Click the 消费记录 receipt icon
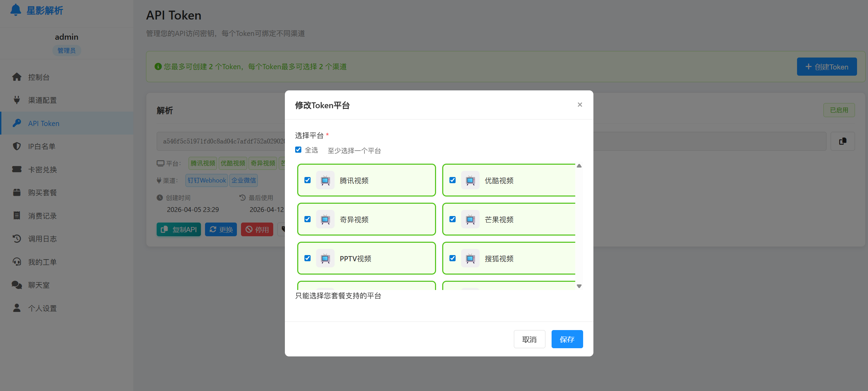Screen dimensions: 868x391 17,215
